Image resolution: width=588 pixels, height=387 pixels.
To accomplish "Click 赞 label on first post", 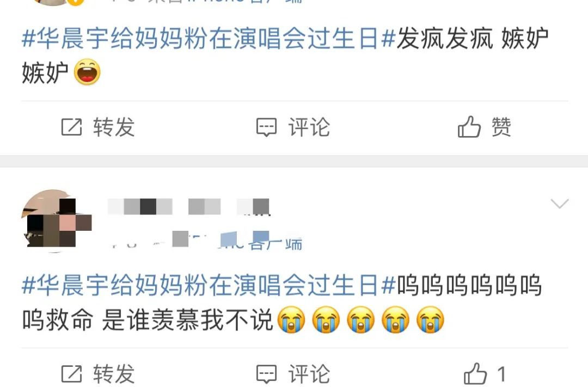I will [501, 127].
